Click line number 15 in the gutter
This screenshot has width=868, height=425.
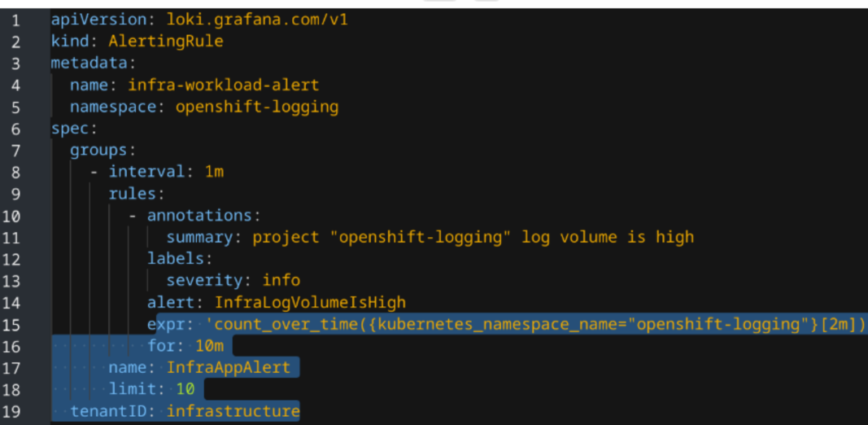[11, 325]
